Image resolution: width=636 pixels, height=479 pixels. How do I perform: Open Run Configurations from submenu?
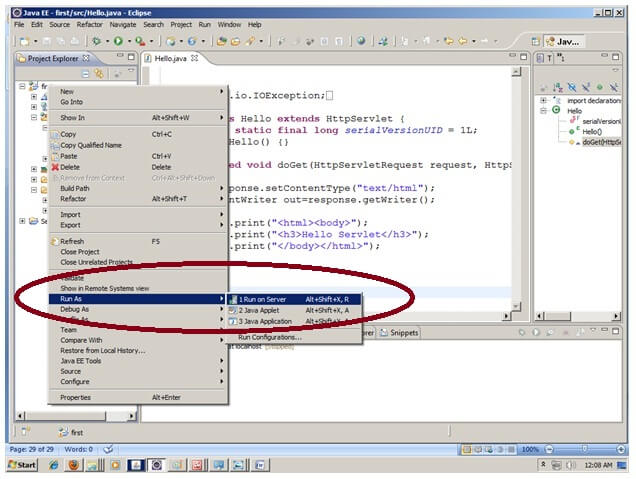point(294,337)
